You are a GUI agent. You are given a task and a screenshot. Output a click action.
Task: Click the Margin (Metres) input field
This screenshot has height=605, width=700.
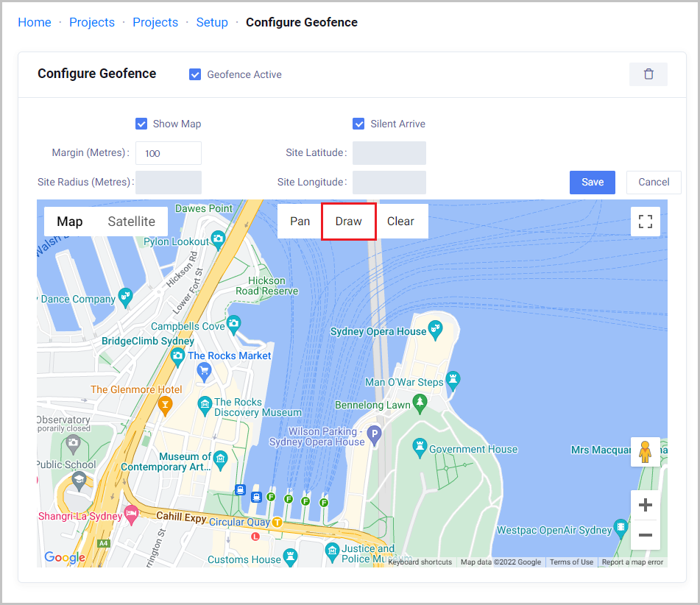click(x=169, y=153)
